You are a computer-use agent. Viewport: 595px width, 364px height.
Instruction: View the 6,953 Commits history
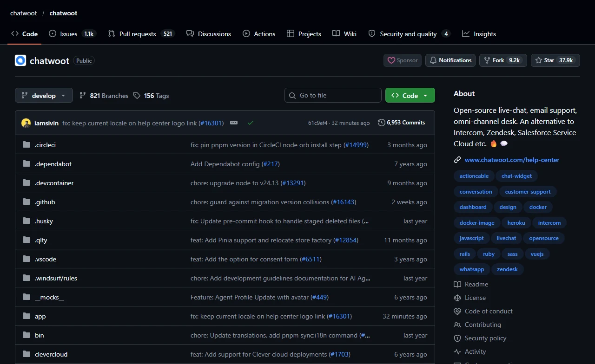402,123
